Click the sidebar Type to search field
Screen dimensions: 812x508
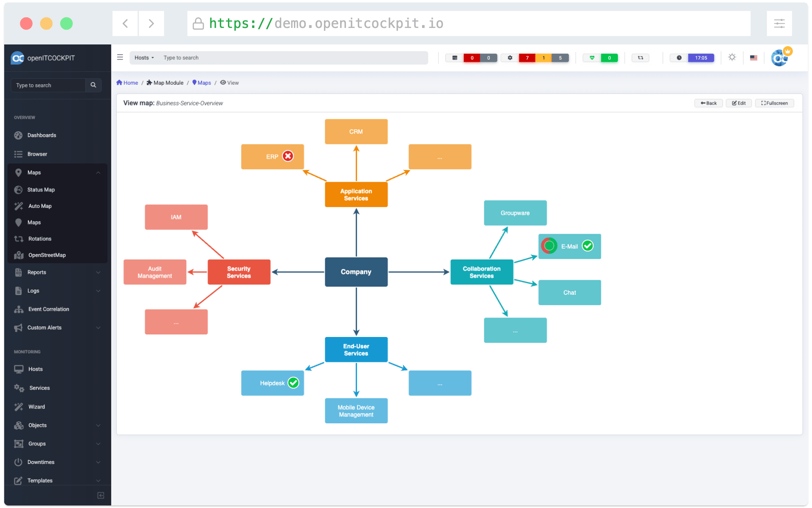(49, 85)
